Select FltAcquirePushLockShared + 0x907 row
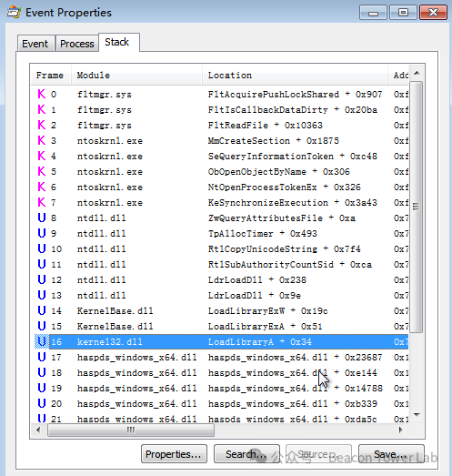Image resolution: width=452 pixels, height=476 pixels. 220,94
